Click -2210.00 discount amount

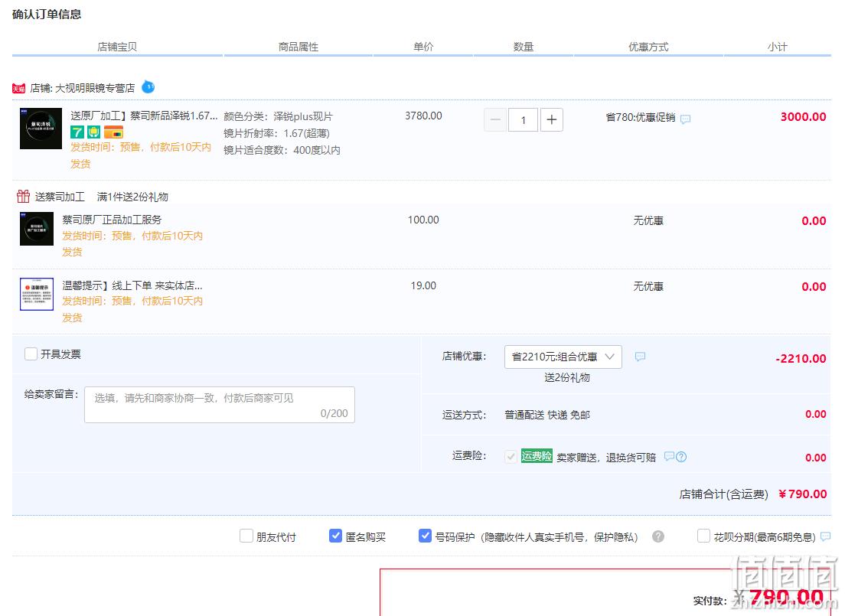pyautogui.click(x=801, y=358)
